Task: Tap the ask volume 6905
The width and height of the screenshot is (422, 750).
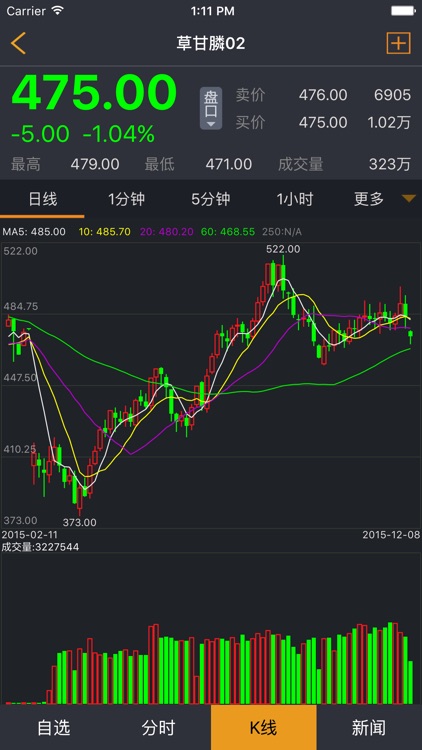Action: pyautogui.click(x=392, y=95)
